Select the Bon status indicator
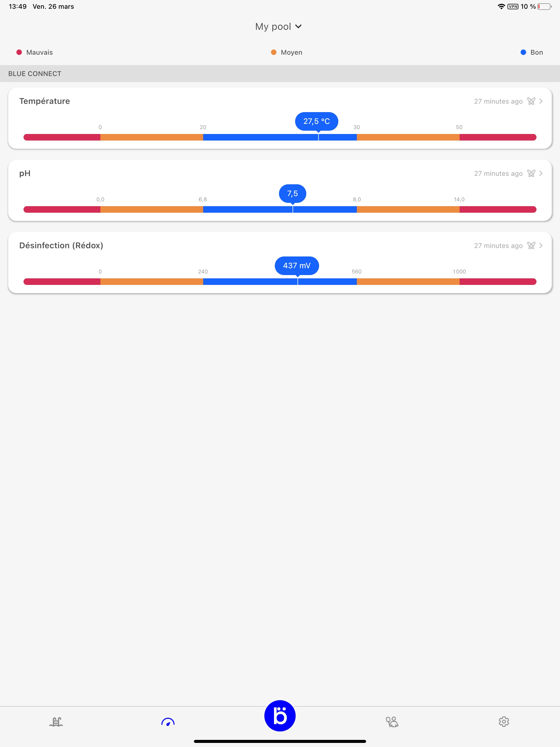Viewport: 560px width, 747px height. (x=531, y=52)
